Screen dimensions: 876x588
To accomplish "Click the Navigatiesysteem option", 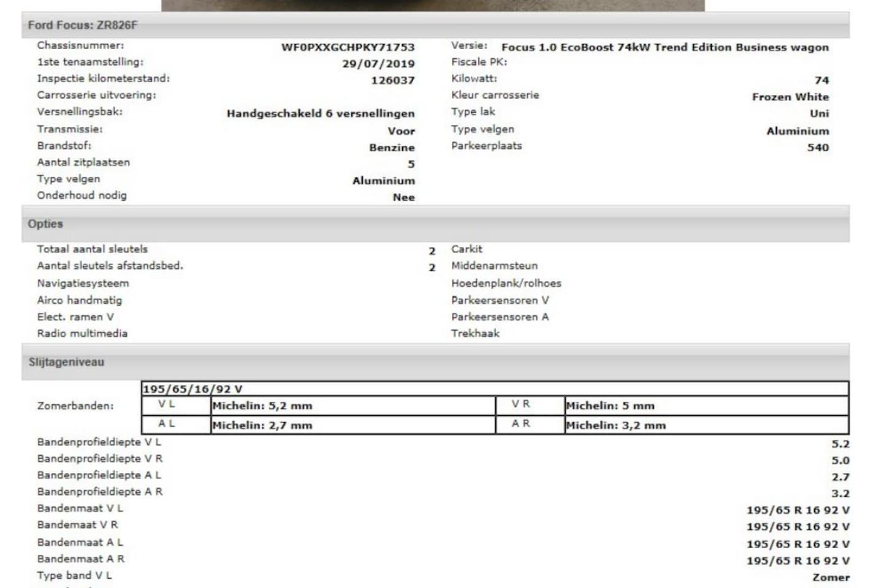I will 83,283.
